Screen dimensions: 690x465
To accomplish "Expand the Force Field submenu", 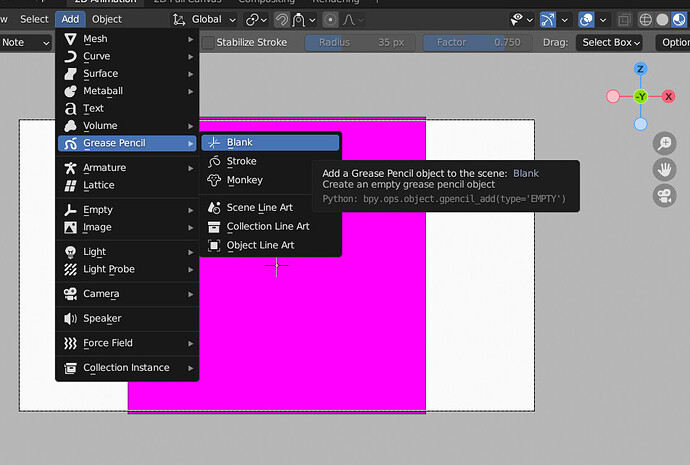I will 127,343.
